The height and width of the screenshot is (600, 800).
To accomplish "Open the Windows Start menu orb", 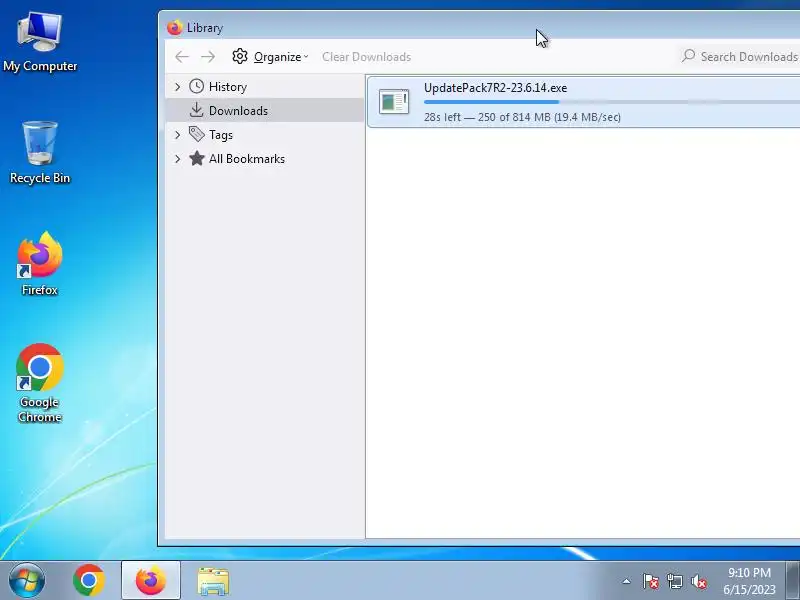I will point(27,581).
